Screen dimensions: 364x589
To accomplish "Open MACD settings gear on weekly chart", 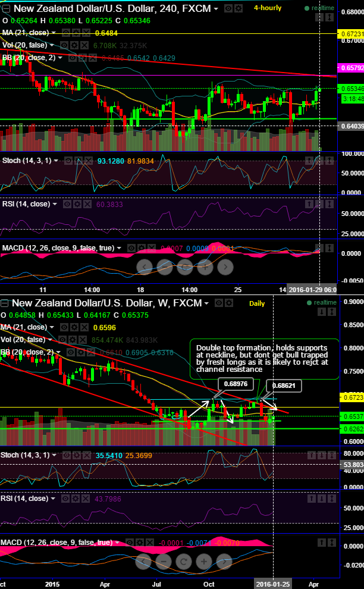I will [140, 543].
